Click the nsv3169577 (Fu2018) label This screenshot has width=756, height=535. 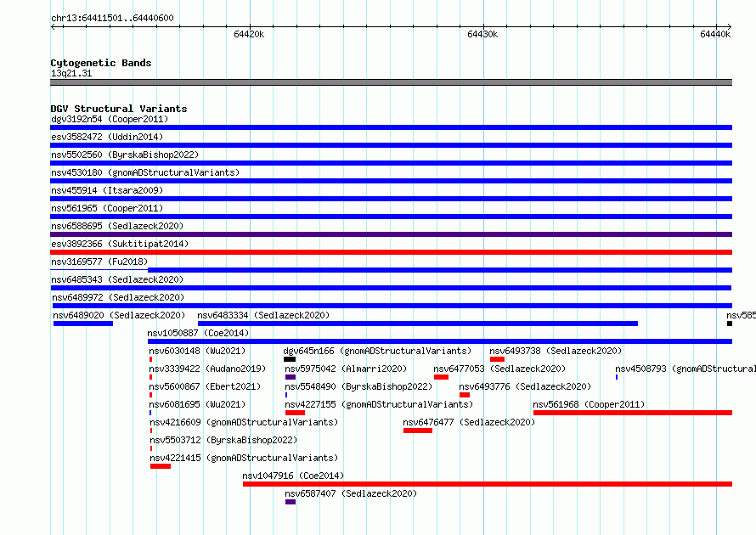click(x=99, y=262)
